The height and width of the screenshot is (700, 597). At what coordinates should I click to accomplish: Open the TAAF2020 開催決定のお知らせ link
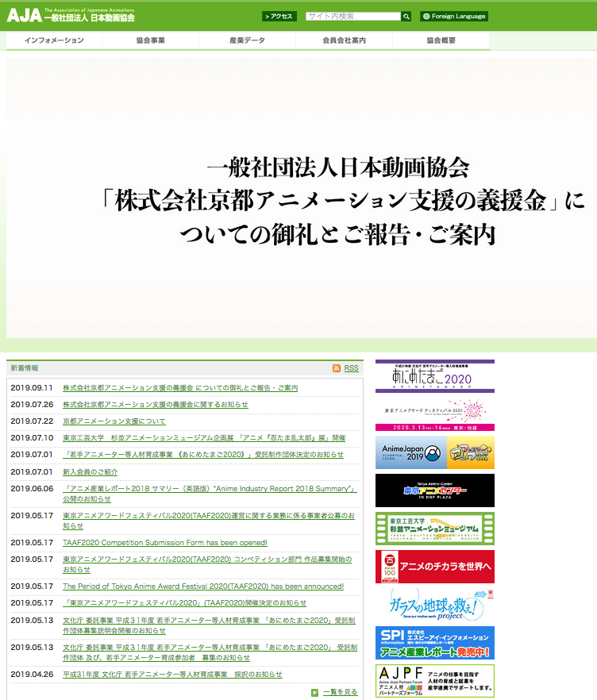point(185,603)
